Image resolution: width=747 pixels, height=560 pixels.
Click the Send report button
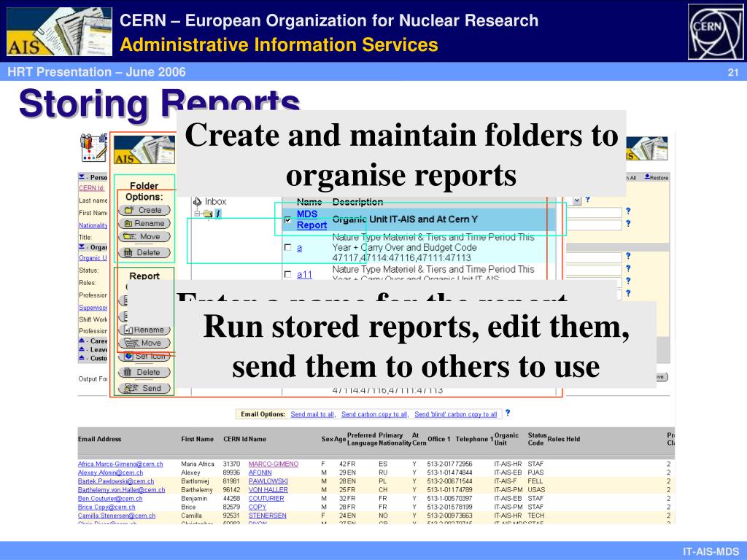[144, 388]
